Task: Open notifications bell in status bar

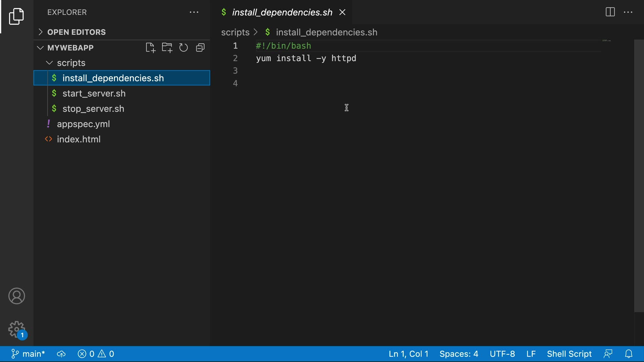Action: coord(629,354)
